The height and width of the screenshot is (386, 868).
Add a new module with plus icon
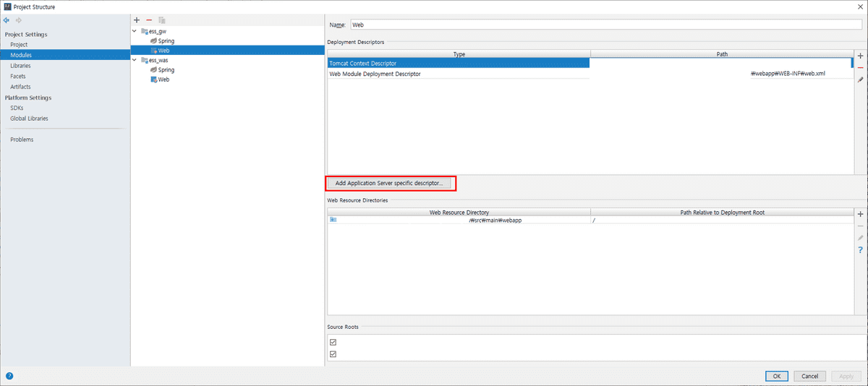pyautogui.click(x=137, y=20)
